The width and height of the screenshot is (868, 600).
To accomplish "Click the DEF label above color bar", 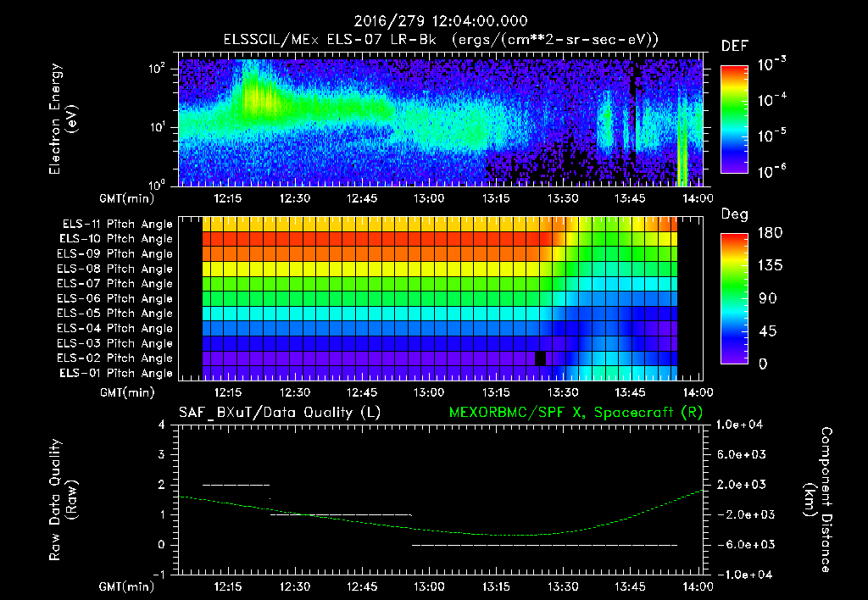I will point(735,46).
